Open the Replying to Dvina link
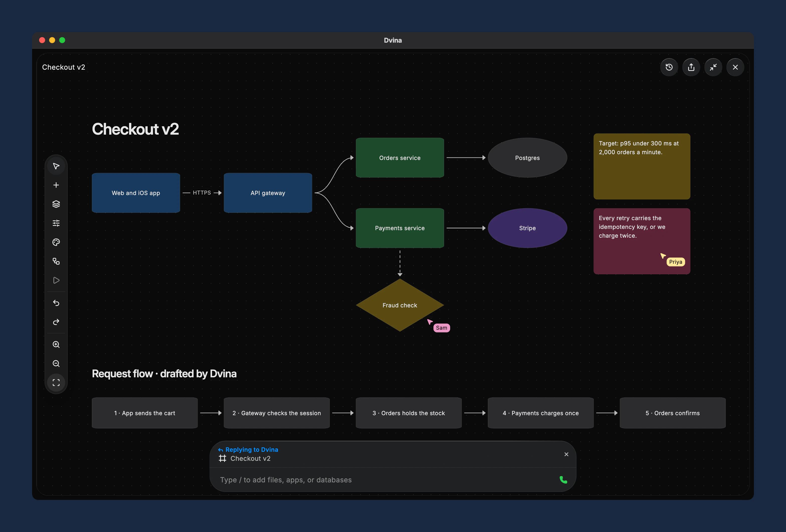 coord(249,450)
